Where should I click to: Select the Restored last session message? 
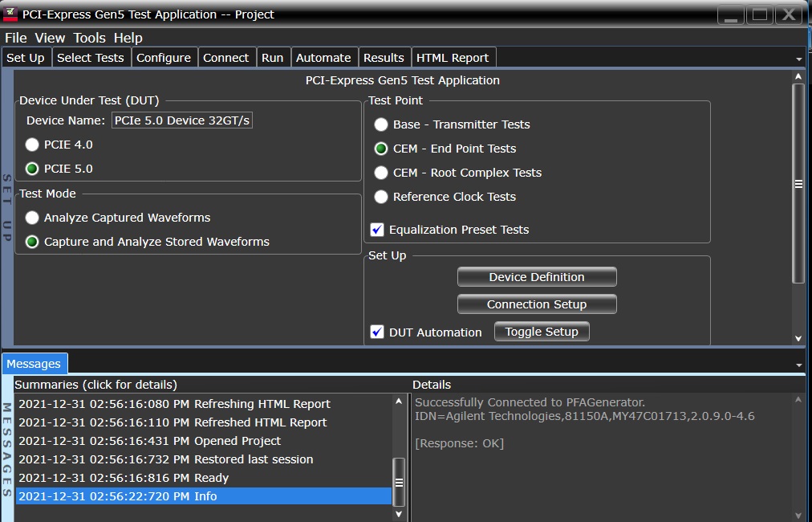(165, 459)
